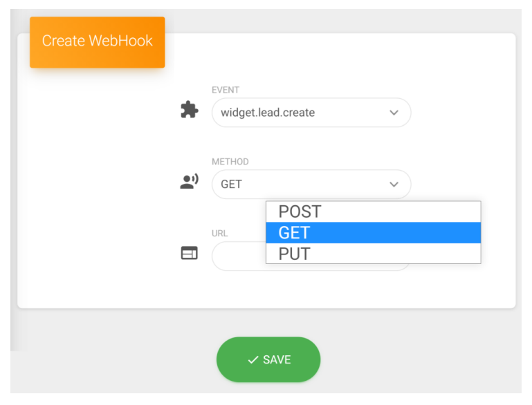This screenshot has height=405, width=532.
Task: Focus the URL input field
Action: click(x=238, y=257)
